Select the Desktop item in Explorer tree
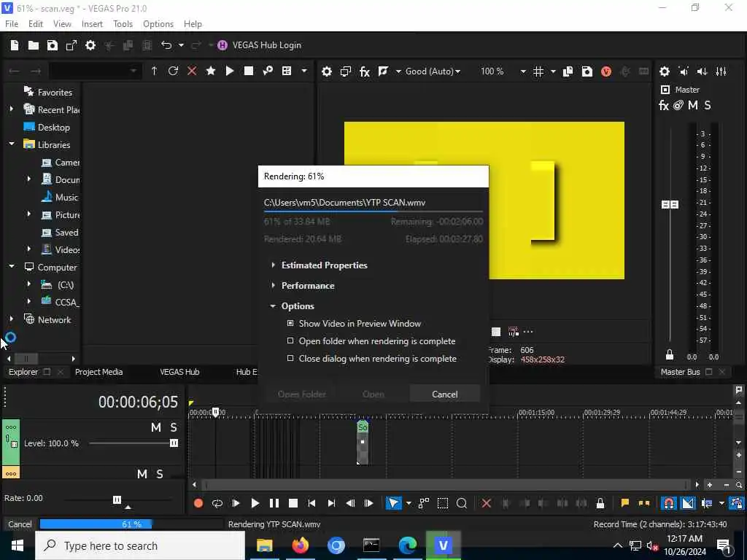The image size is (747, 560). point(47,127)
